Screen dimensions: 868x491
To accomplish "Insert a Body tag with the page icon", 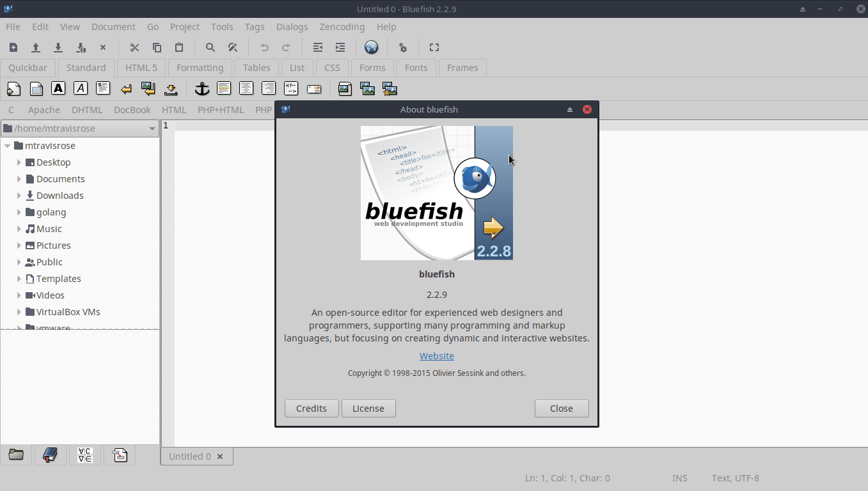I will coord(36,89).
